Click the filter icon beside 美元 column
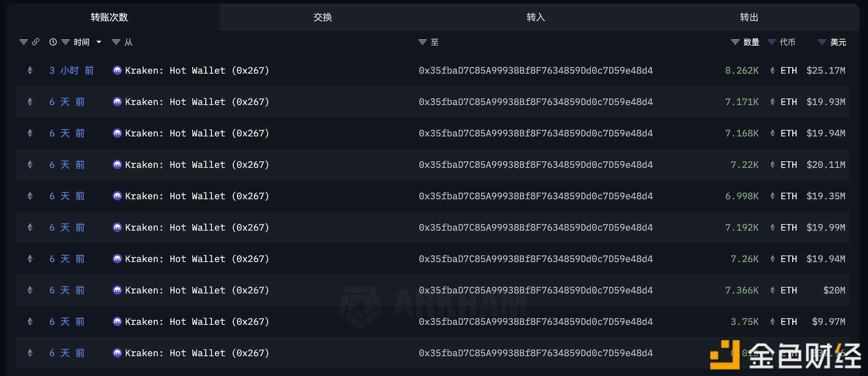The image size is (868, 376). click(x=822, y=42)
